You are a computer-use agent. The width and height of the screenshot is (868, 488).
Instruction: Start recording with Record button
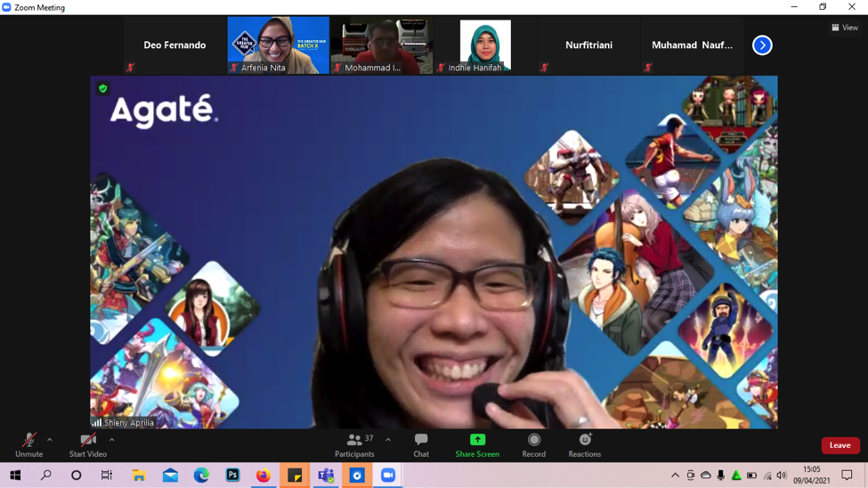click(533, 445)
